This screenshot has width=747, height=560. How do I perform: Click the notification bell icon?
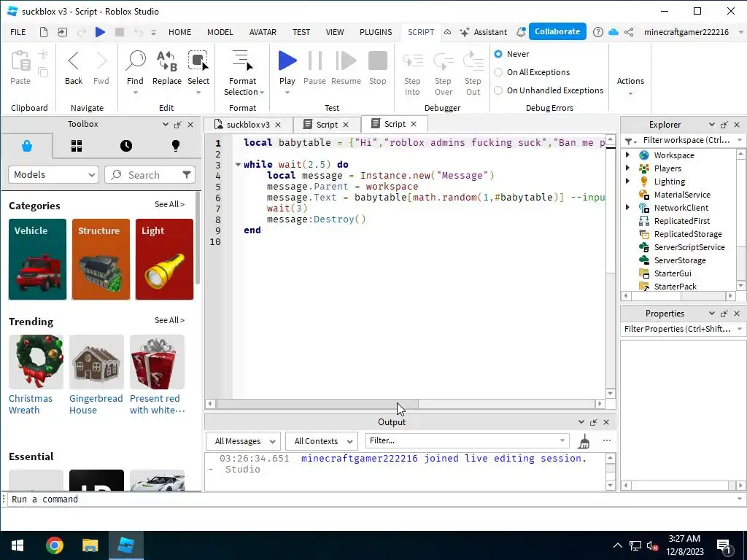point(521,32)
